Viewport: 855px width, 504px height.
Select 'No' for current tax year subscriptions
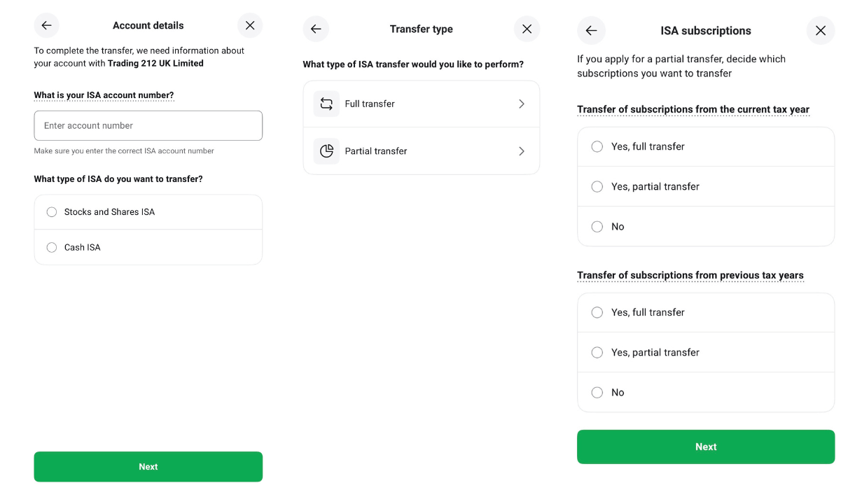point(597,227)
